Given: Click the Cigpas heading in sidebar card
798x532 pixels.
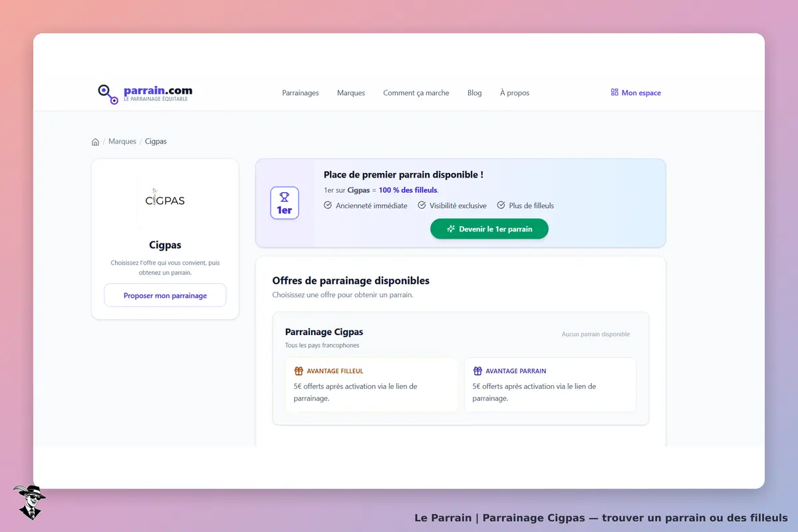Looking at the screenshot, I should (165, 245).
